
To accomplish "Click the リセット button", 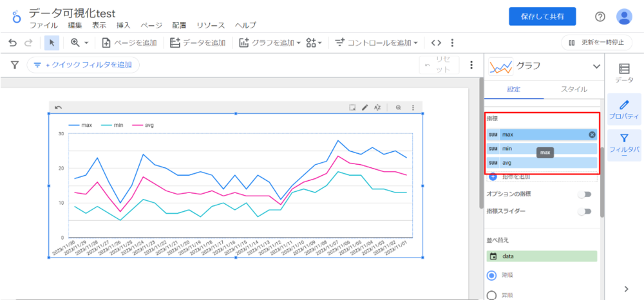I will point(439,65).
